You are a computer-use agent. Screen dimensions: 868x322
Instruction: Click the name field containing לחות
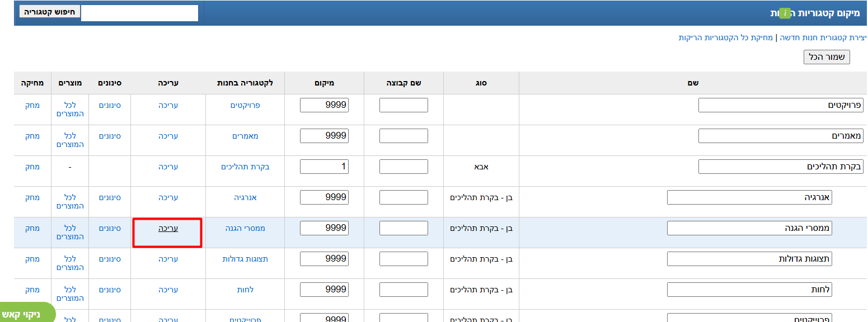[749, 290]
